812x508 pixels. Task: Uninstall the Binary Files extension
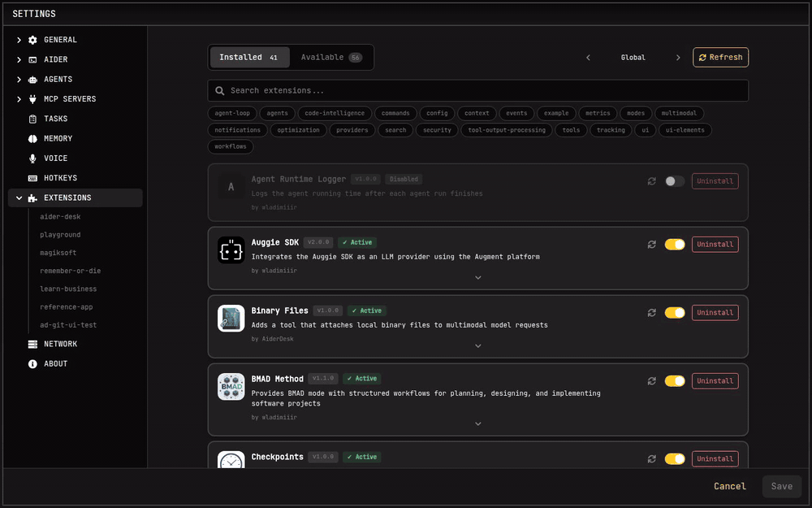[x=715, y=313]
